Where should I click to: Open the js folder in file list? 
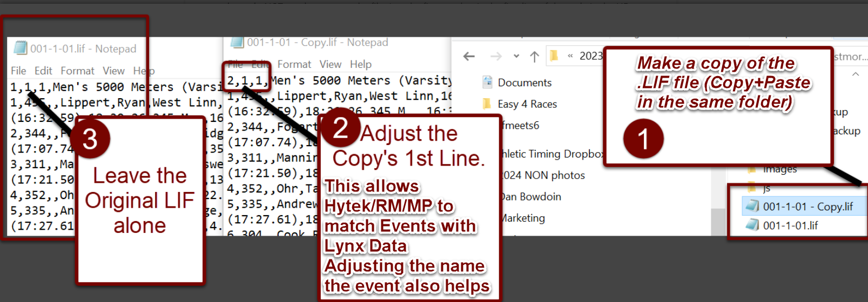coord(766,188)
